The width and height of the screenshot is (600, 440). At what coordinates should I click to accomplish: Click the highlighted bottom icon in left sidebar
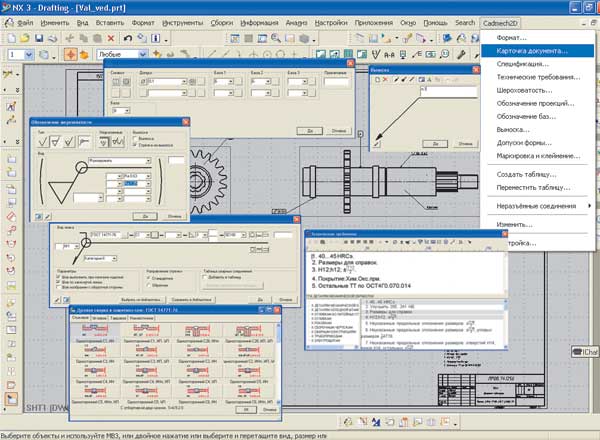(11, 399)
